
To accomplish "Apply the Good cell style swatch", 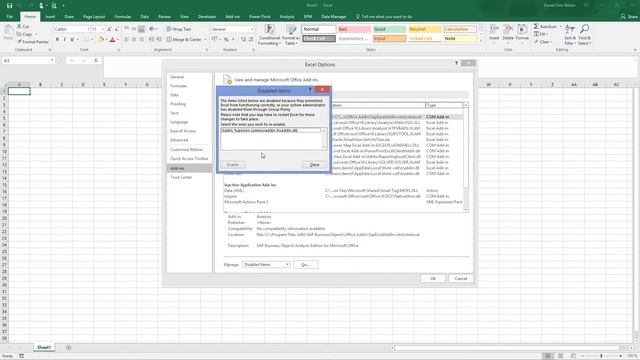I will pos(389,29).
